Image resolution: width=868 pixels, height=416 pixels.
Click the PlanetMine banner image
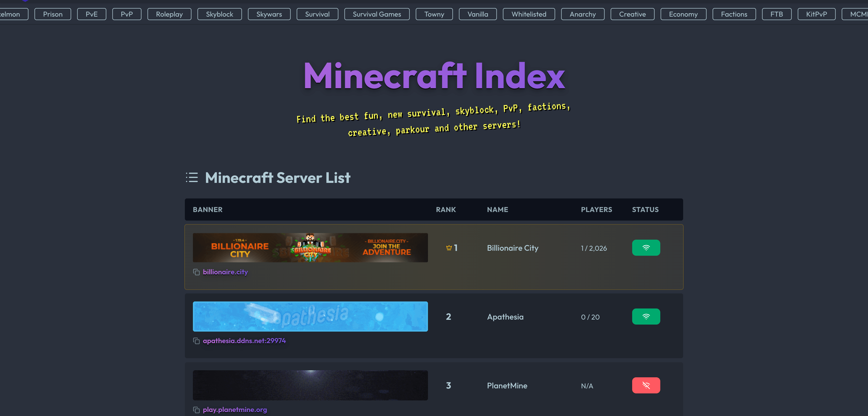tap(310, 385)
